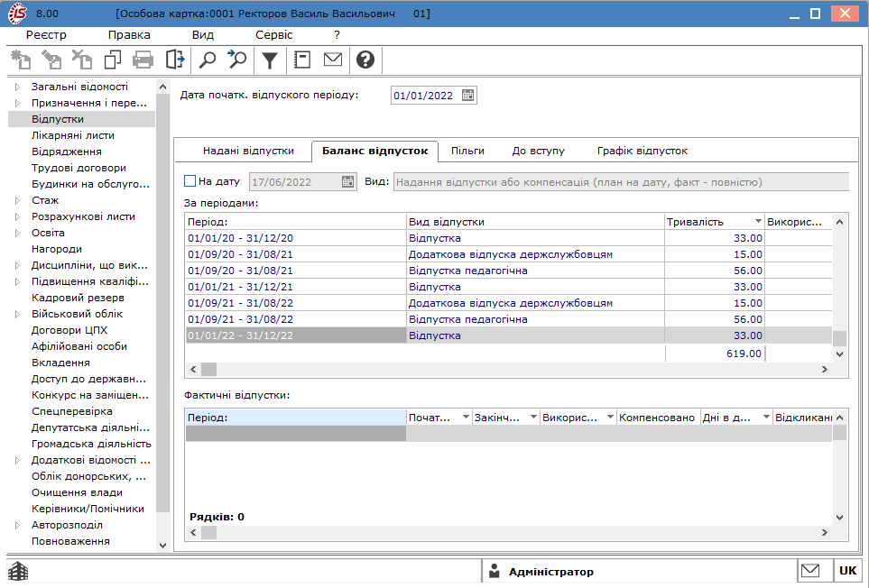
Task: Select the 01/09/20 - 31/08/21 Відпустка педагогічна row
Action: [x=509, y=271]
